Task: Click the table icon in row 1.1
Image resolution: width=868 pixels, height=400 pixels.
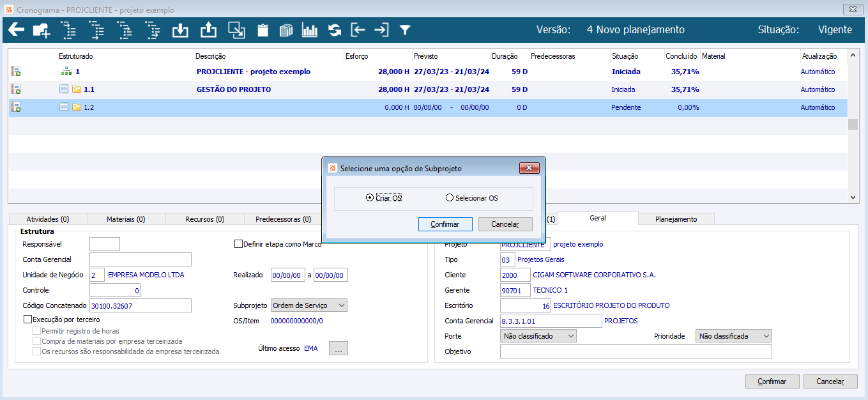Action: [64, 89]
